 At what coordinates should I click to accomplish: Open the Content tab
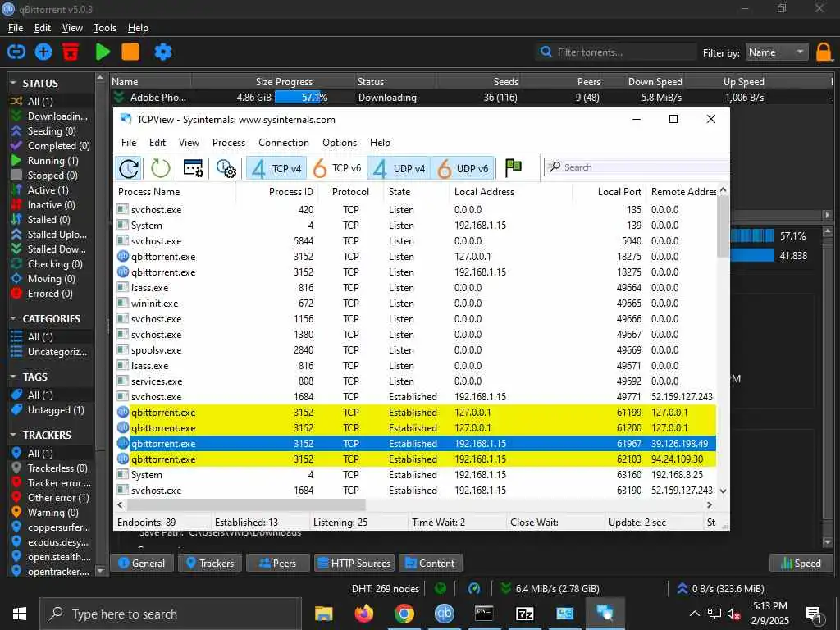click(430, 563)
